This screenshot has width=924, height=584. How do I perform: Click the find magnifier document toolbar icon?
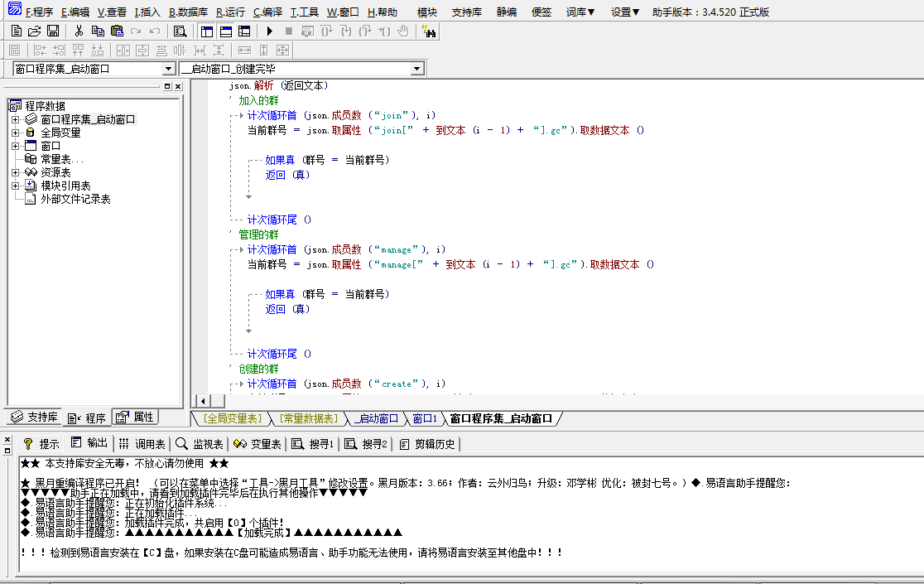(180, 31)
